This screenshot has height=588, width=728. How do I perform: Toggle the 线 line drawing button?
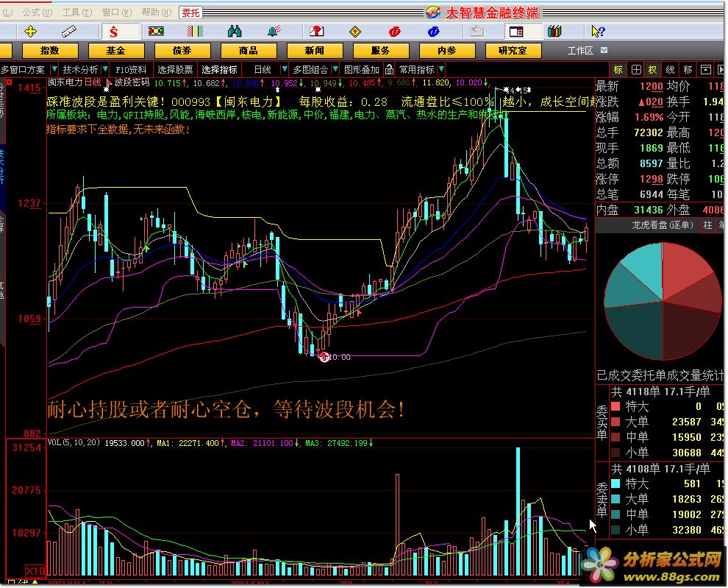pyautogui.click(x=671, y=70)
